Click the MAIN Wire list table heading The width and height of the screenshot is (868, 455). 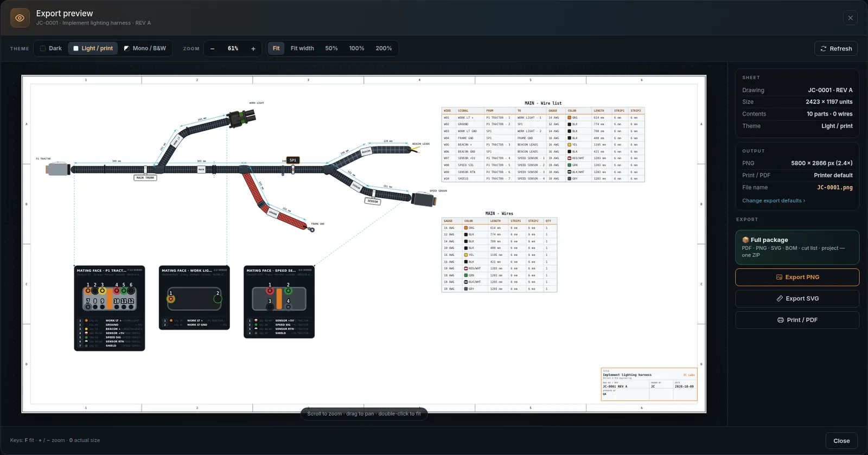pos(543,103)
